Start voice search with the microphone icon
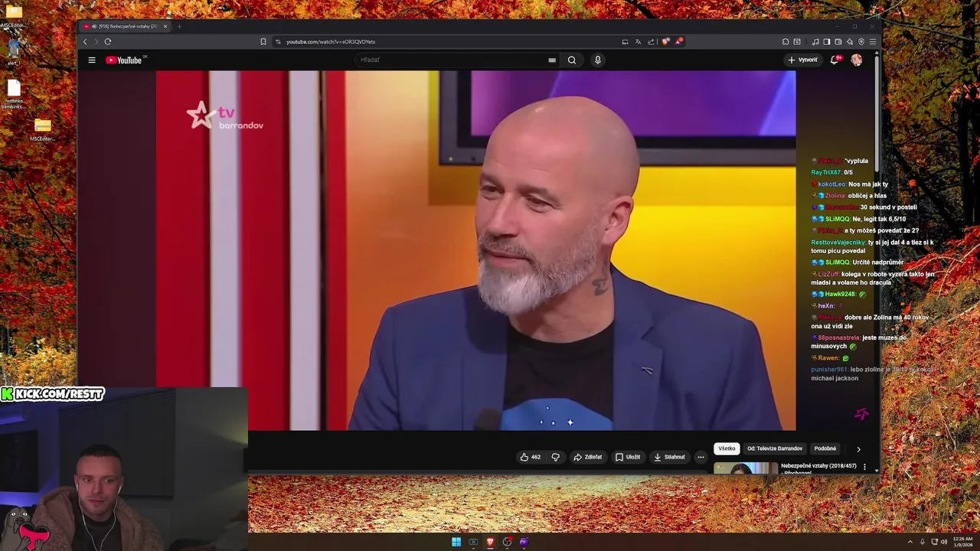The width and height of the screenshot is (980, 551). coord(598,60)
